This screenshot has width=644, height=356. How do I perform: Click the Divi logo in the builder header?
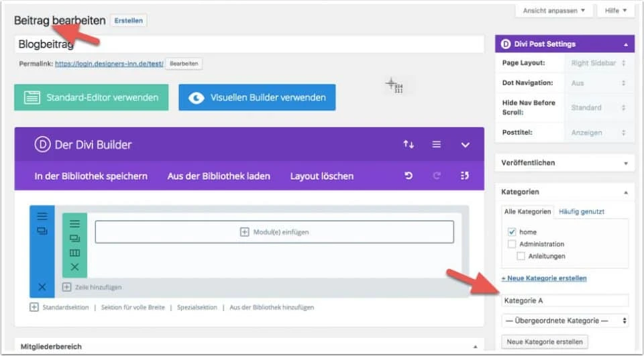tap(42, 145)
